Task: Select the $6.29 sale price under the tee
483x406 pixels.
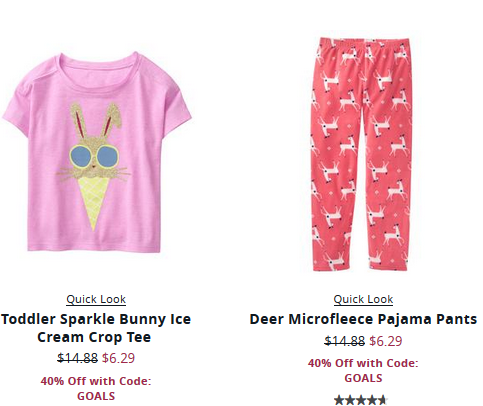Action: 118,358
